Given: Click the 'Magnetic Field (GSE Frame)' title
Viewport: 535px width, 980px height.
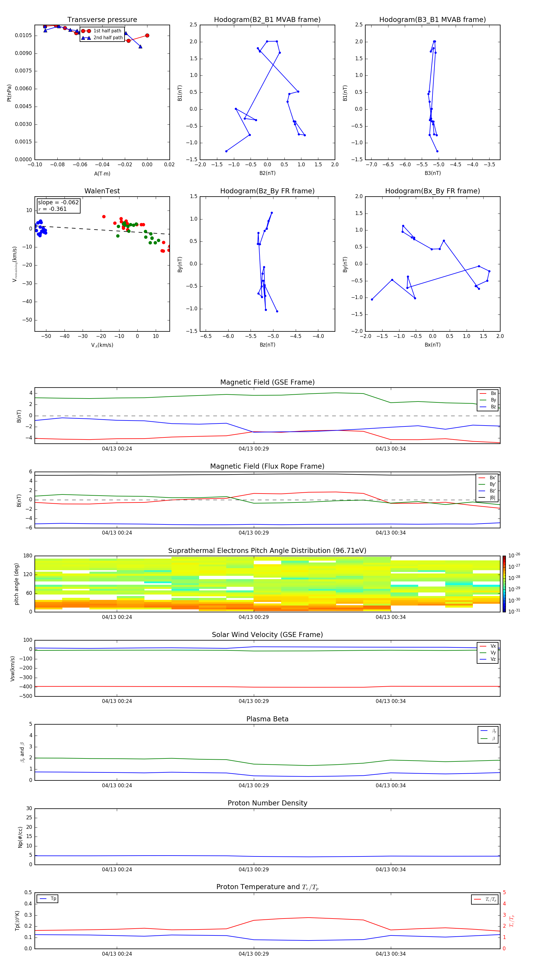Looking at the screenshot, I should [267, 382].
